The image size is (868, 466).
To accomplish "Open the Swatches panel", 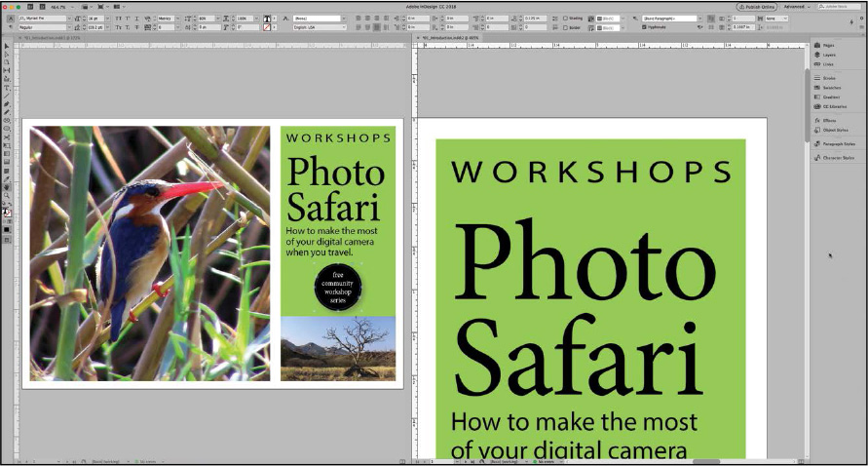I will [828, 88].
